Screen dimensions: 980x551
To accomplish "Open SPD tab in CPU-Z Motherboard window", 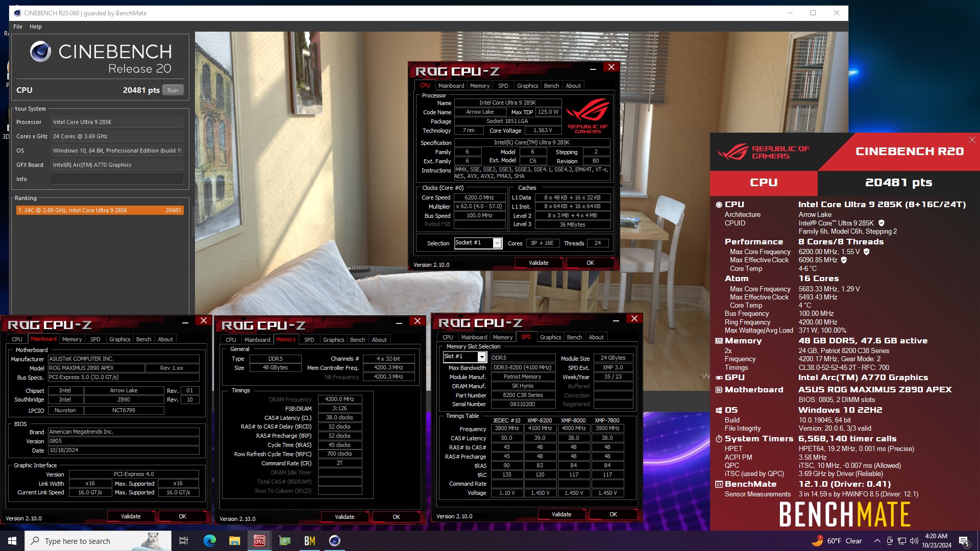I will tap(95, 339).
